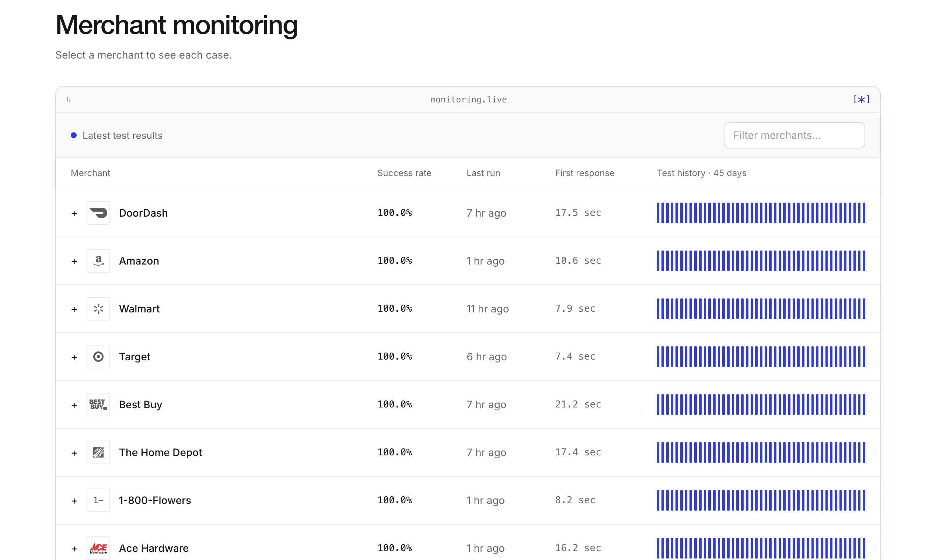
Task: Select the Amazon merchant name
Action: tap(139, 261)
